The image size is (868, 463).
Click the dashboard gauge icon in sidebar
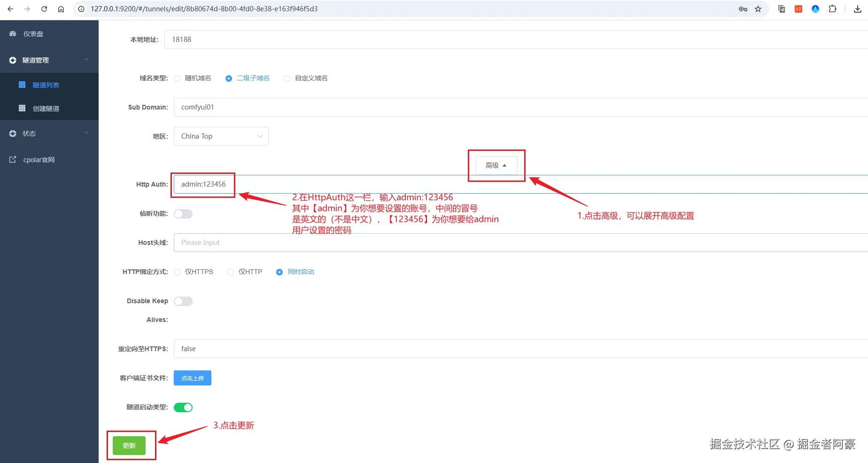coord(13,34)
